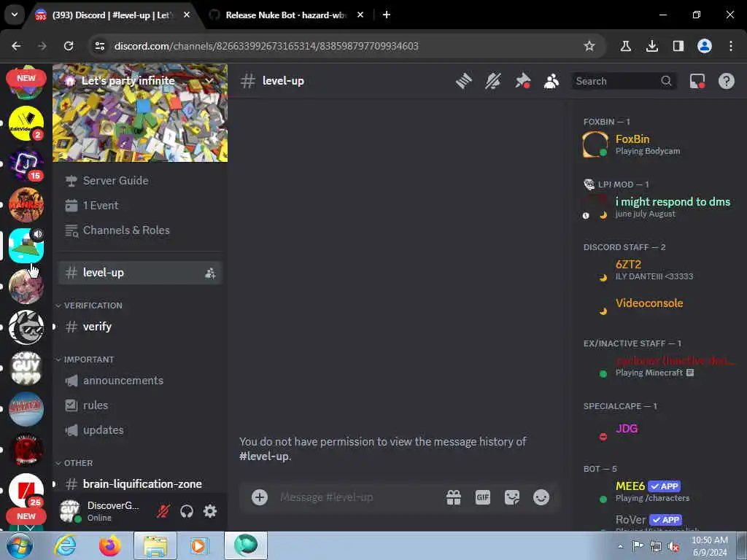Click the Message #level-up input box
The image size is (747, 560).
[357, 497]
